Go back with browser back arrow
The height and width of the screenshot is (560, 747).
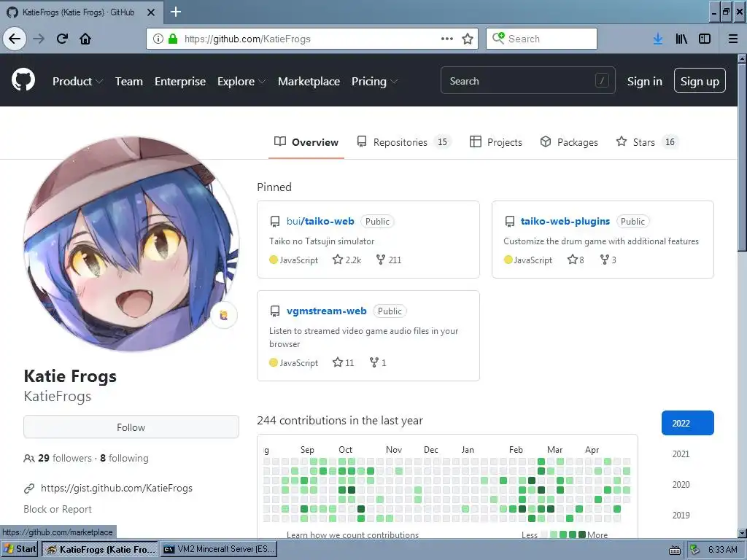15,39
